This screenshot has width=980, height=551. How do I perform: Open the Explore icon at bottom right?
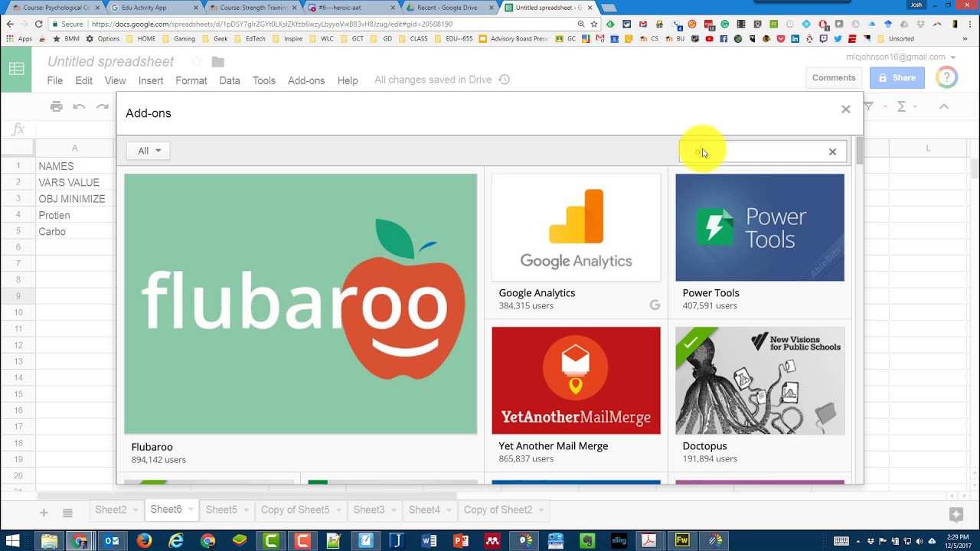[955, 514]
